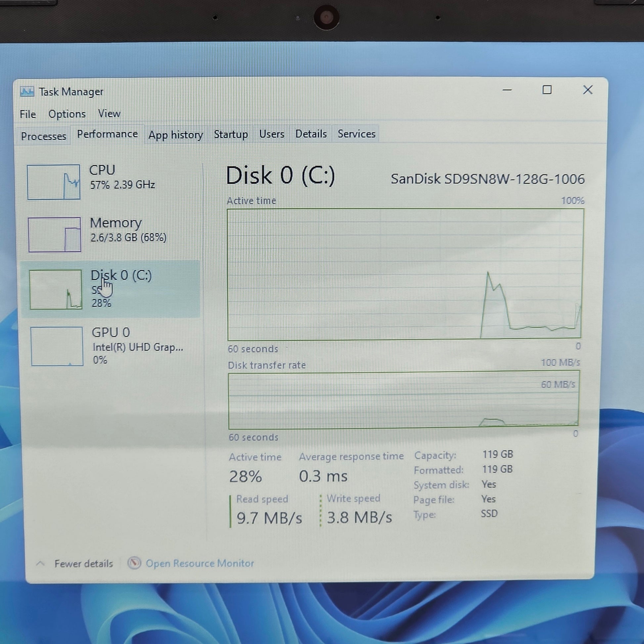Click the Fewer details button text
This screenshot has width=644, height=644.
pos(84,563)
